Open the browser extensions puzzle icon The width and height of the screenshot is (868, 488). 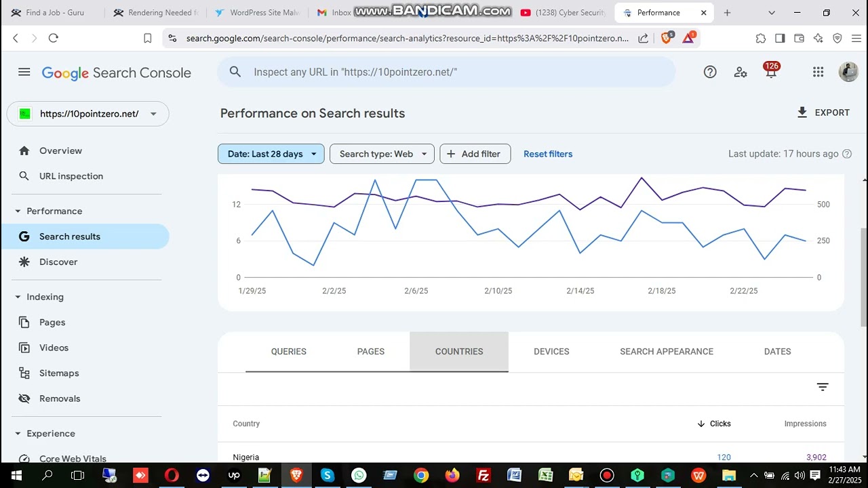click(761, 38)
